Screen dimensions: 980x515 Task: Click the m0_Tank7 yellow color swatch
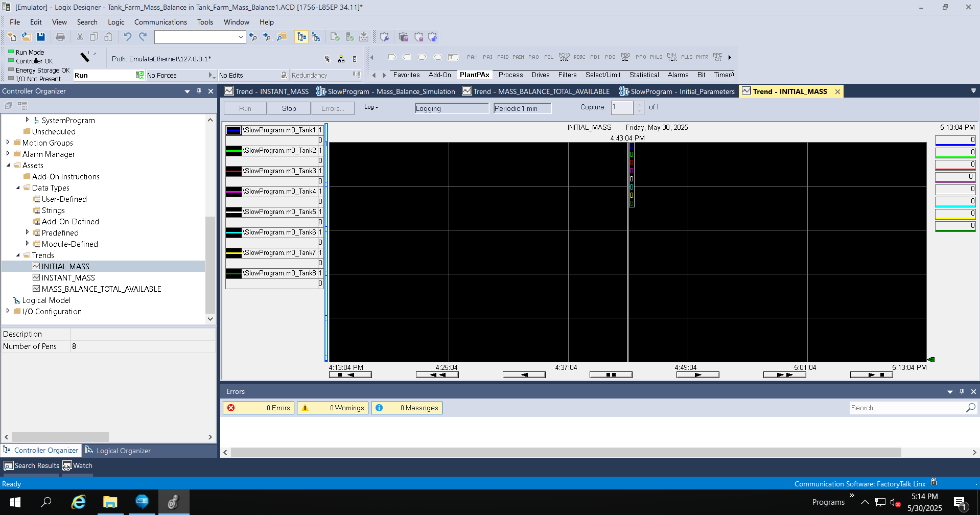[x=234, y=253]
